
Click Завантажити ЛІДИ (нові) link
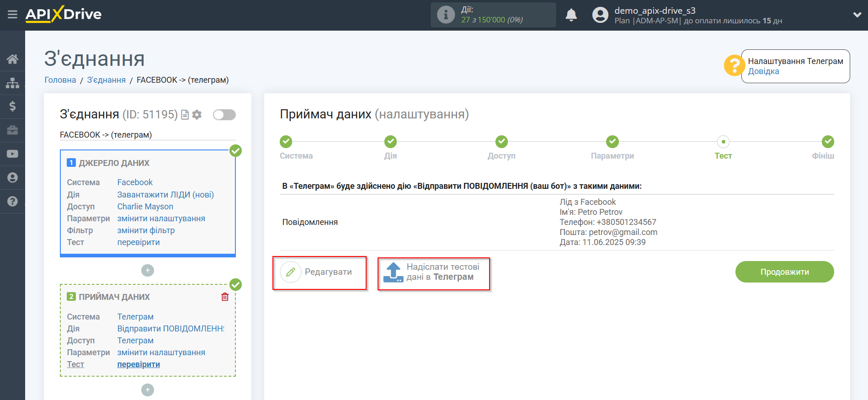pos(165,195)
